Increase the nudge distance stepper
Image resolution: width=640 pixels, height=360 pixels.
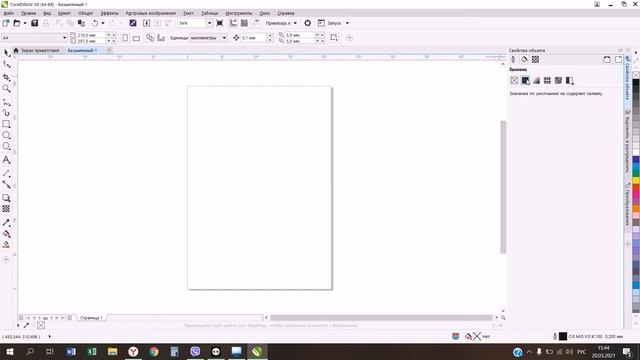click(x=270, y=36)
